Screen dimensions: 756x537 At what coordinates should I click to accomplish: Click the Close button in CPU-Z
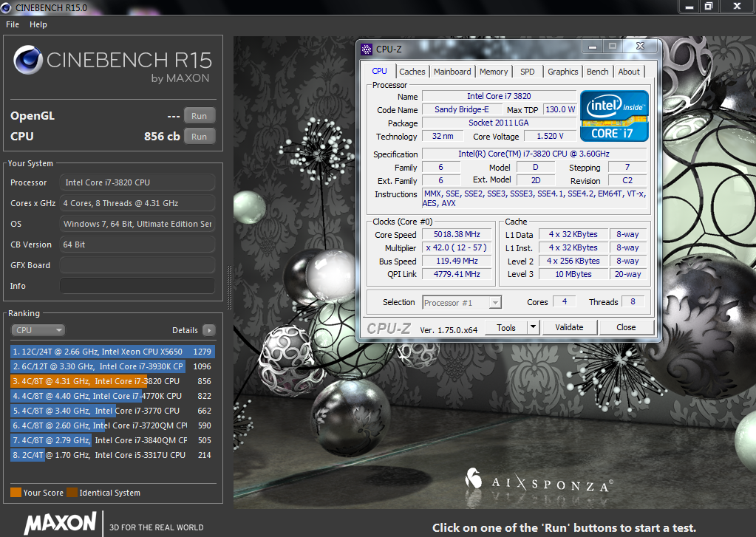point(626,327)
